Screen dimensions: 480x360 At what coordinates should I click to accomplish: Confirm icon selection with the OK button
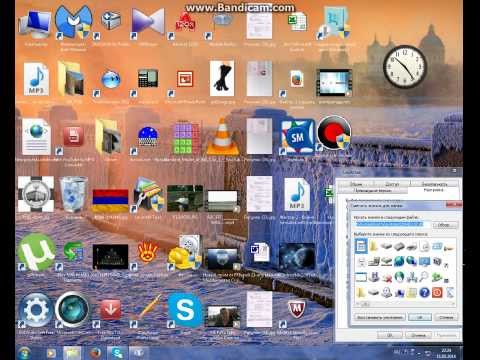point(420,317)
